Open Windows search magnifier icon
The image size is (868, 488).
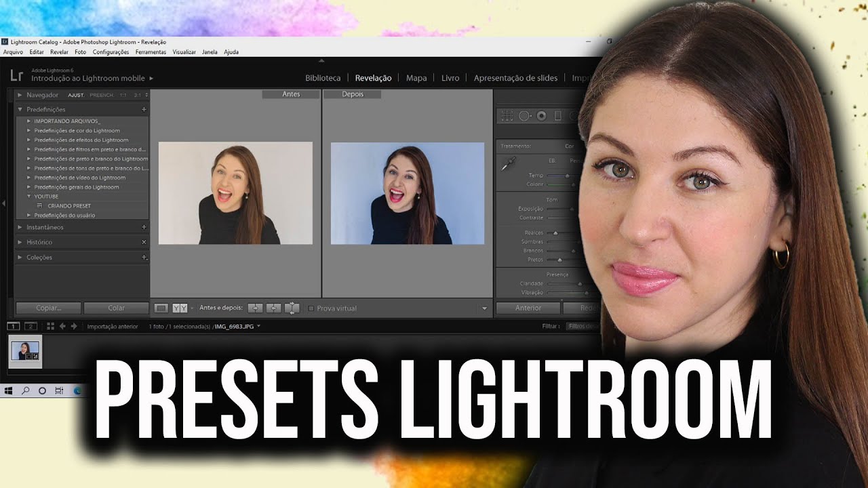[25, 391]
